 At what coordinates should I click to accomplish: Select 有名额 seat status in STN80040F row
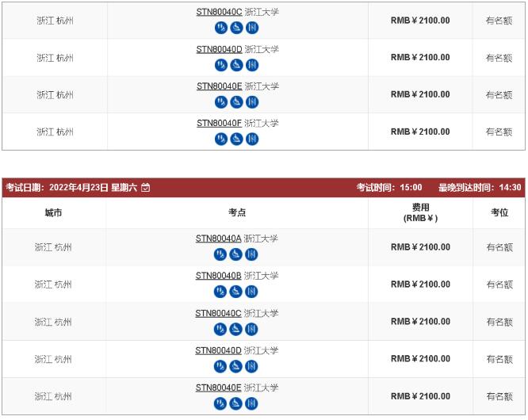(499, 132)
